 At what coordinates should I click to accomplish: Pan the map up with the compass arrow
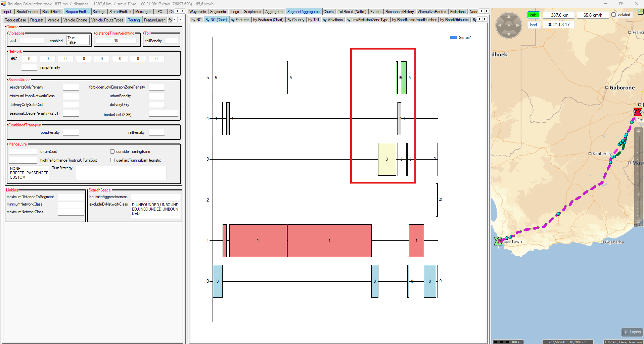[x=509, y=16]
